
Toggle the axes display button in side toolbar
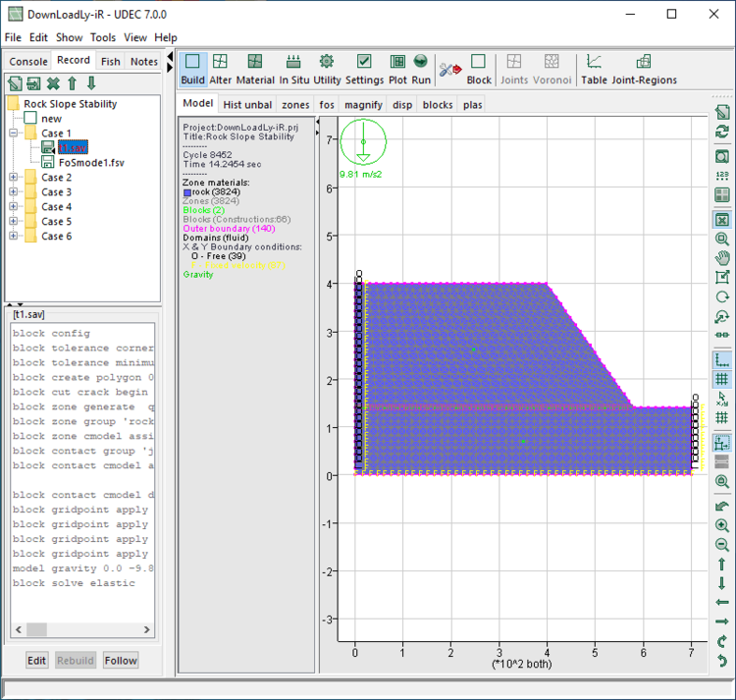coord(722,360)
